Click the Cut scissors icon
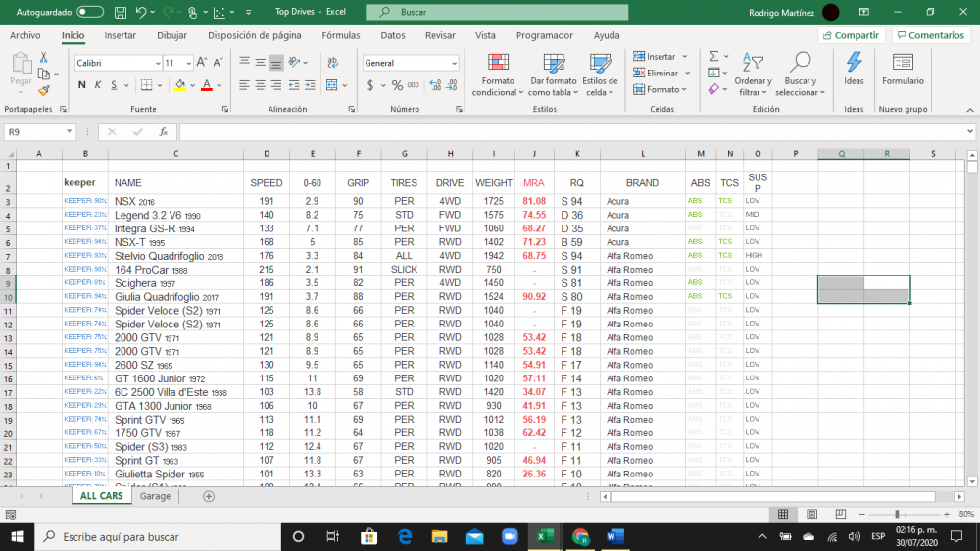 coord(44,58)
